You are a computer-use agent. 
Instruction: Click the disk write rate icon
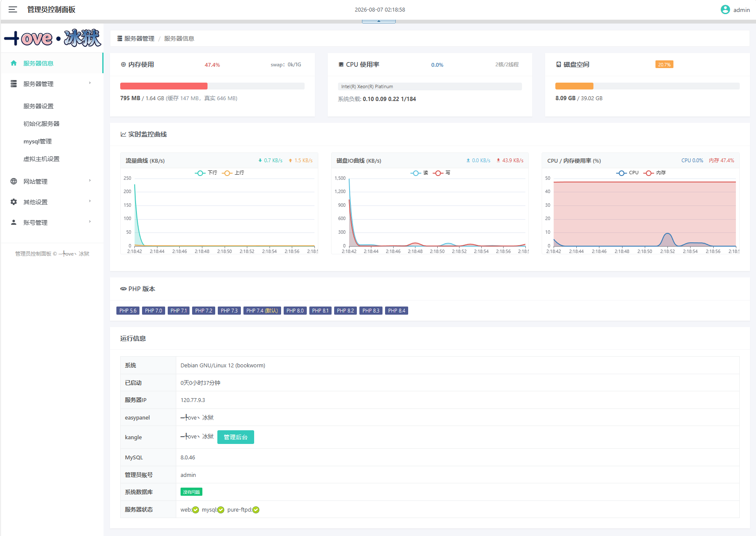(498, 161)
